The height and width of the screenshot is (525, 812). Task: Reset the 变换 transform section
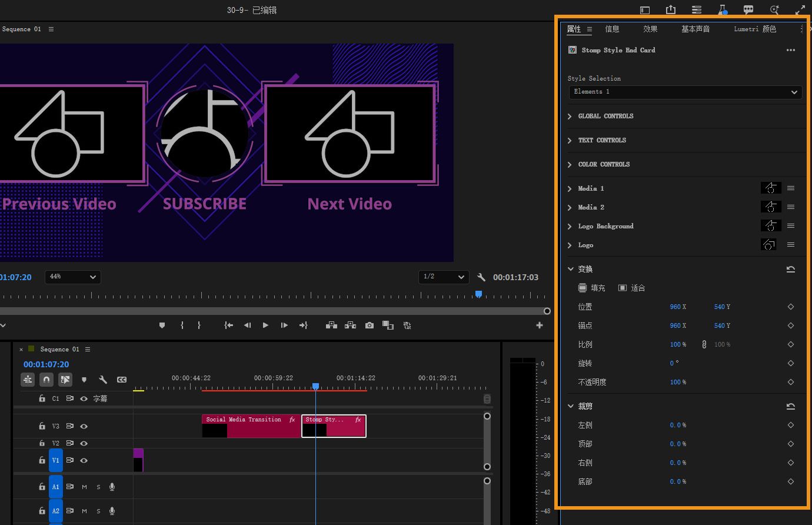tap(790, 270)
